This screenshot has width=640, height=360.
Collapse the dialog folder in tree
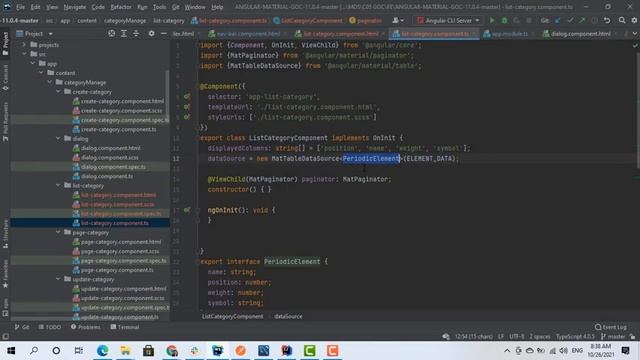tap(58, 138)
